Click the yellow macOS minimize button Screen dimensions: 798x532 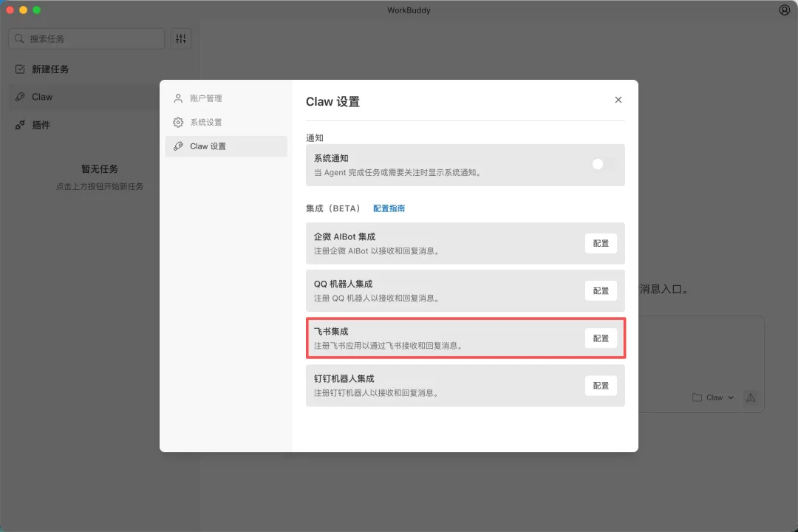23,10
